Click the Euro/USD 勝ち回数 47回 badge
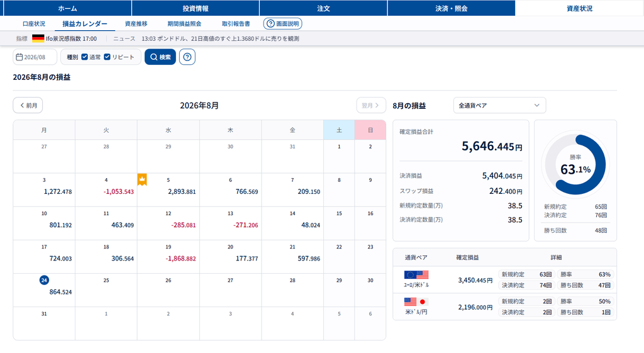The width and height of the screenshot is (644, 353). (586, 285)
